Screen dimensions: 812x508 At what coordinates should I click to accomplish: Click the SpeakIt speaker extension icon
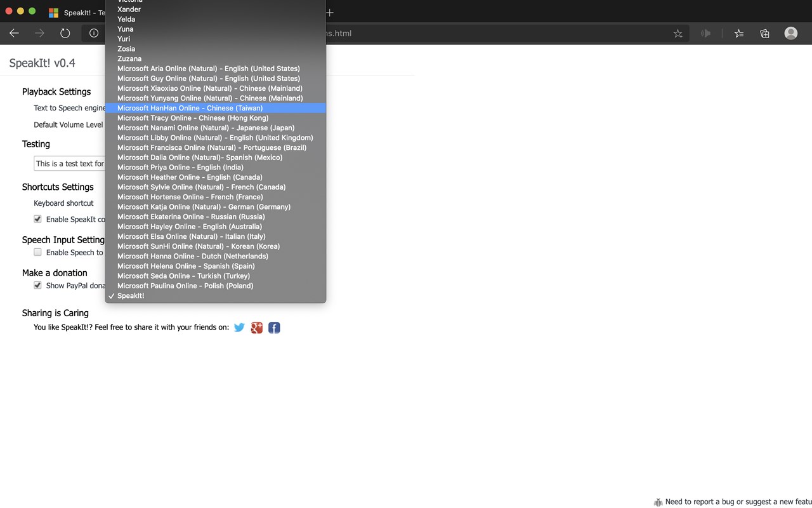coord(705,34)
